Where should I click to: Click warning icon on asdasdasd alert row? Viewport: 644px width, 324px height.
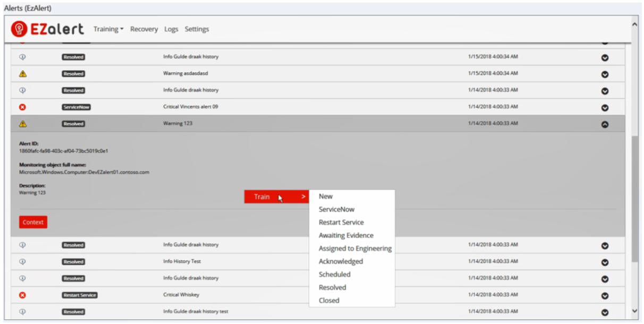point(22,74)
